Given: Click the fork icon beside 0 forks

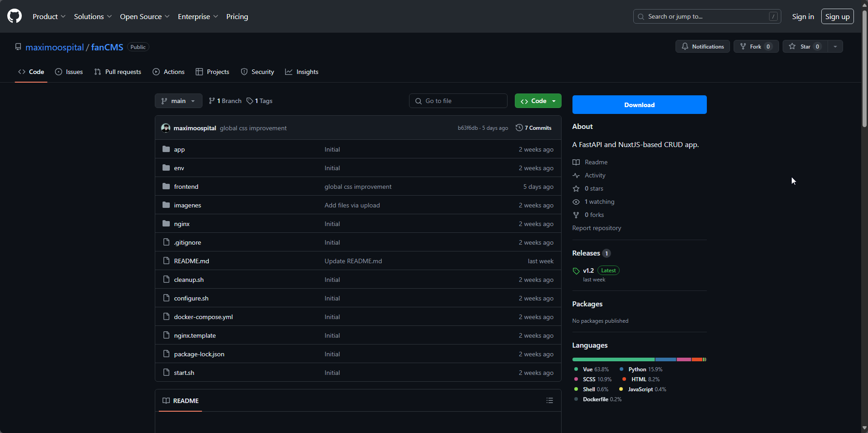Looking at the screenshot, I should 576,215.
